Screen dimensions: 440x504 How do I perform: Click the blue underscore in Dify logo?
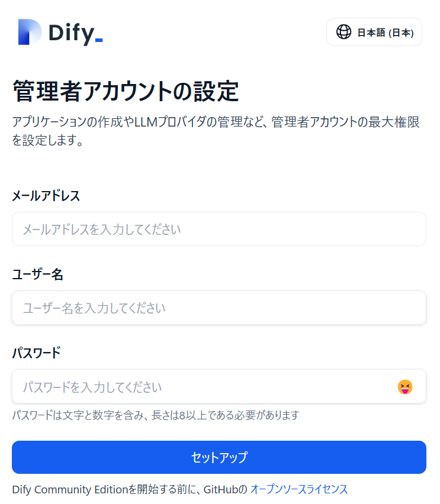(x=99, y=40)
